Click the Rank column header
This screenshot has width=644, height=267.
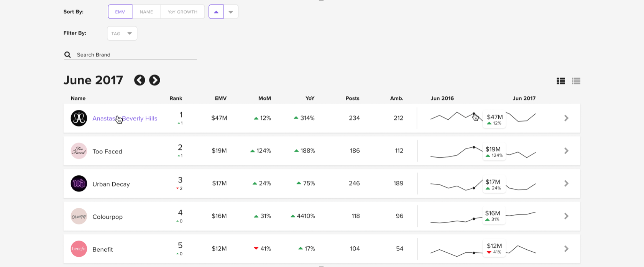pos(176,99)
